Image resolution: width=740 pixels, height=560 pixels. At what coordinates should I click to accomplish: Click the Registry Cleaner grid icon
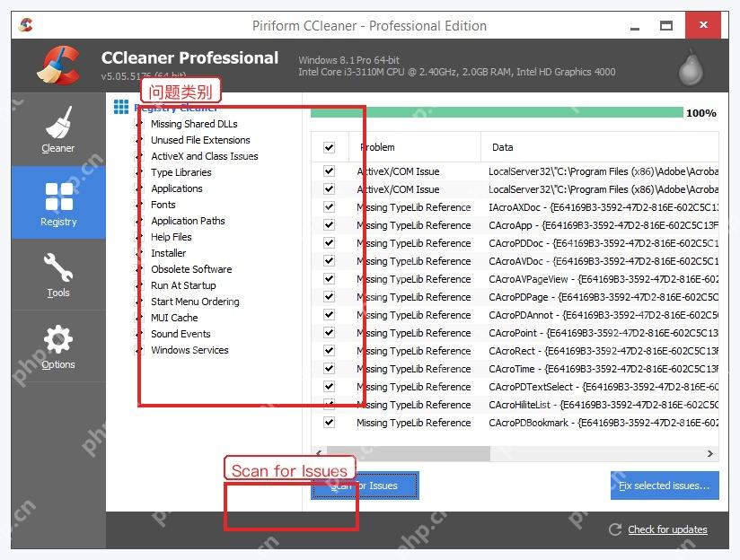[121, 107]
